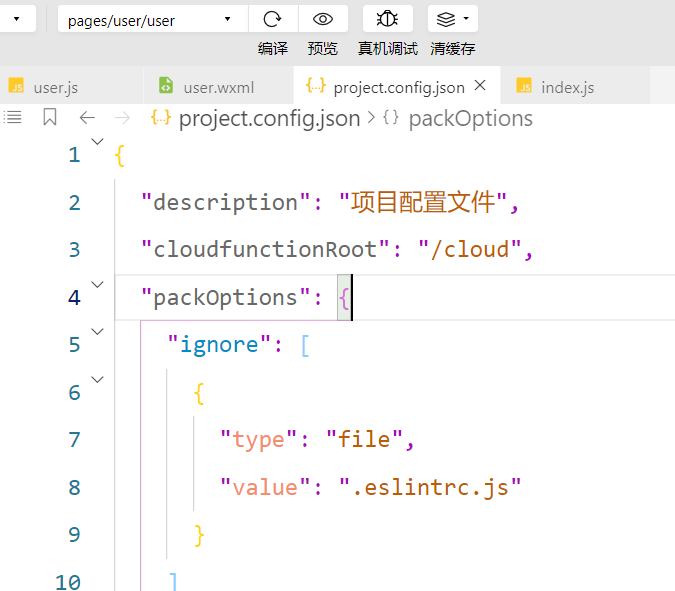Click project.config.json in the breadcrumb

tap(269, 118)
